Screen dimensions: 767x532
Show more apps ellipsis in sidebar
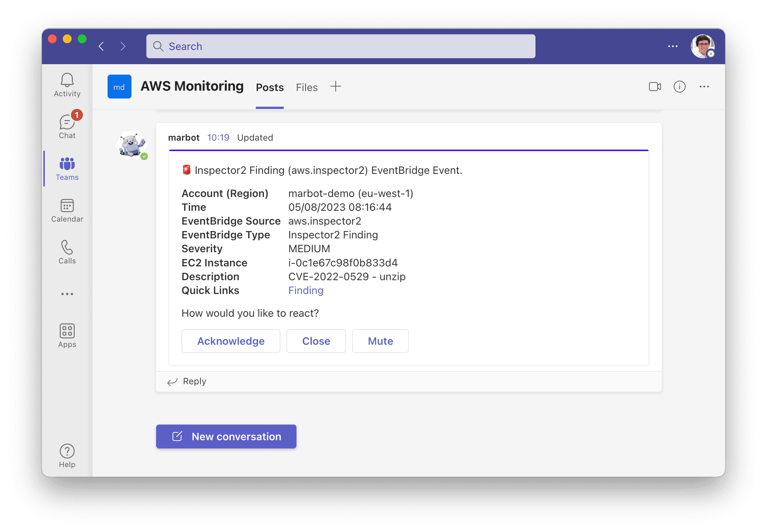tap(67, 294)
